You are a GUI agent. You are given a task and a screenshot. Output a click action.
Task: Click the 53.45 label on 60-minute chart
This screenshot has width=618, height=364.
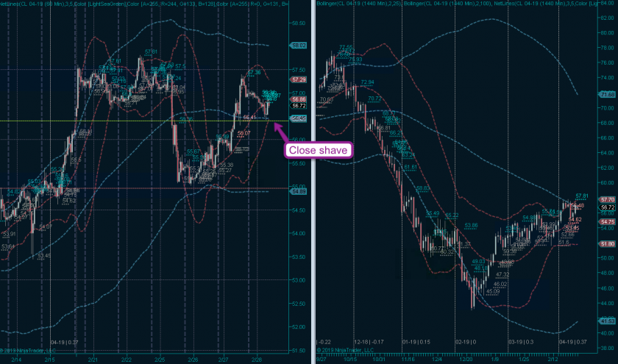tap(44, 256)
